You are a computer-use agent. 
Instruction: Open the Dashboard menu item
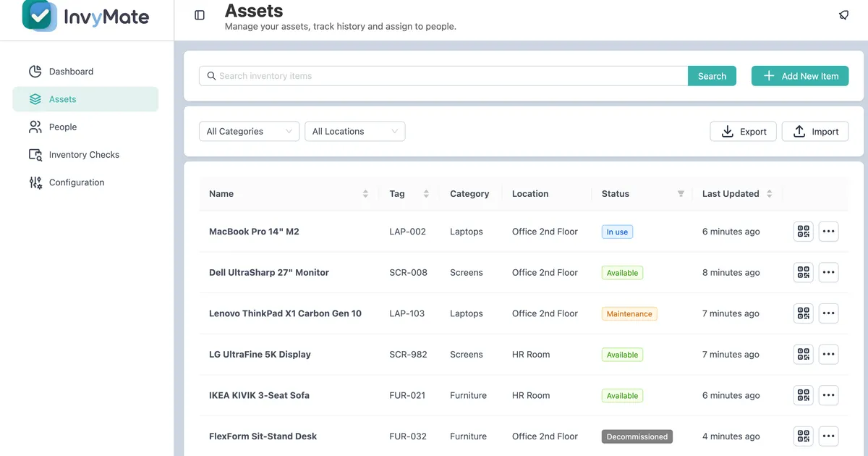point(71,72)
